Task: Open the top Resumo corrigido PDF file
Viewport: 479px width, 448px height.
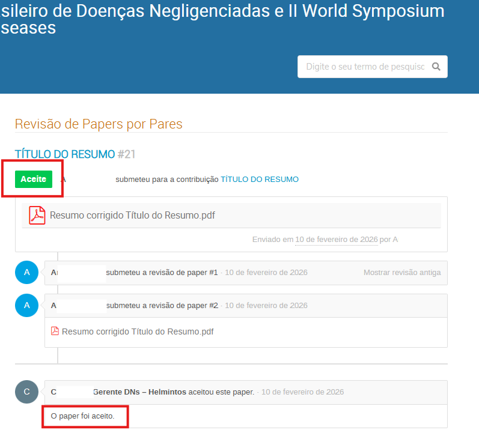Action: 132,216
